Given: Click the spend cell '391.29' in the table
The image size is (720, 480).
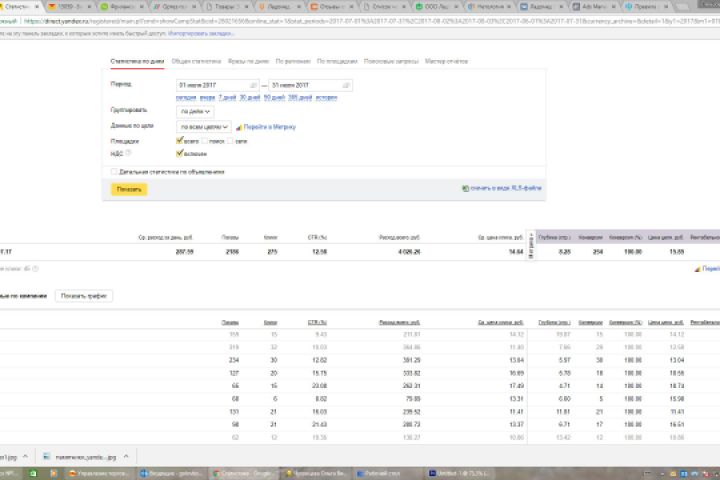Looking at the screenshot, I should pos(412,360).
